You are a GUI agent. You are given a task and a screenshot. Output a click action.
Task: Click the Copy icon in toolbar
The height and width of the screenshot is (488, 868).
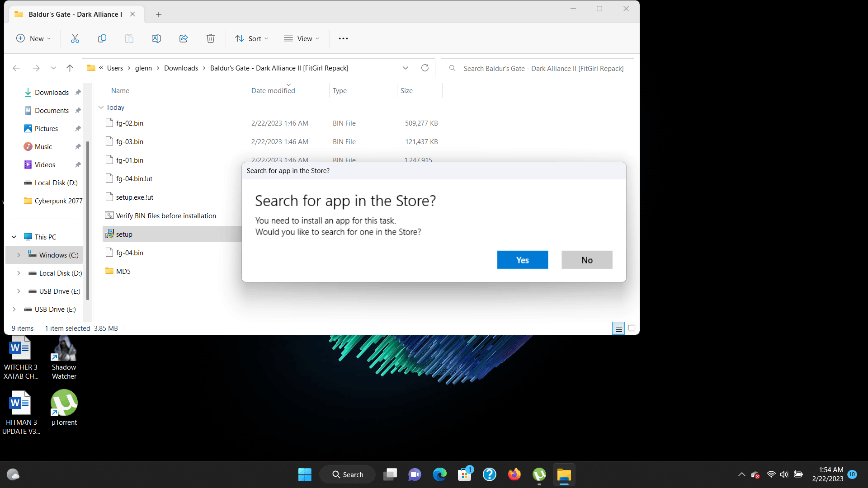[102, 38]
